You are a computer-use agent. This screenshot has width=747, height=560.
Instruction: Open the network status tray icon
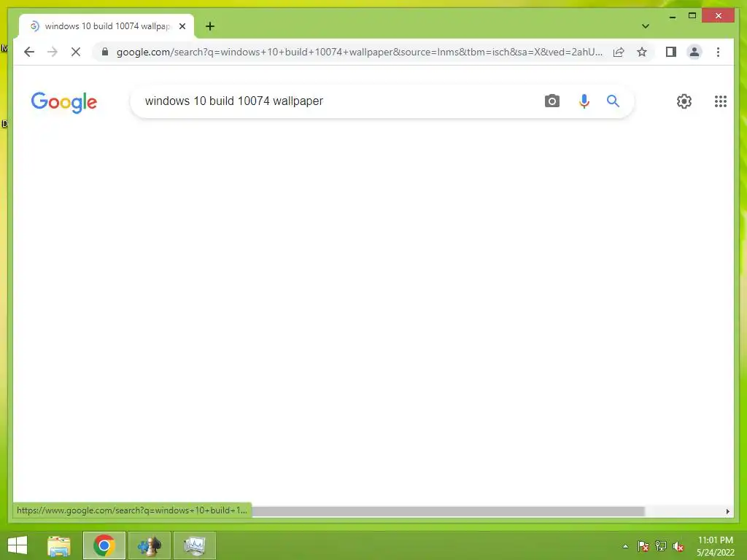pyautogui.click(x=660, y=546)
